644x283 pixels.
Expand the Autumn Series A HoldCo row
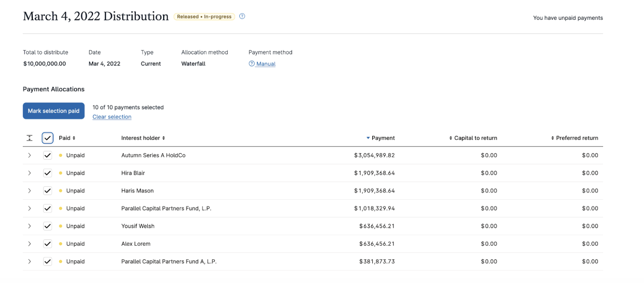click(x=29, y=155)
